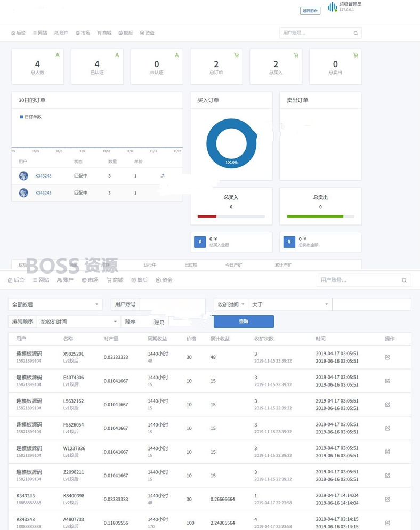Open 商城 in the dashboard header navigation
The height and width of the screenshot is (530, 420).
[x=104, y=33]
